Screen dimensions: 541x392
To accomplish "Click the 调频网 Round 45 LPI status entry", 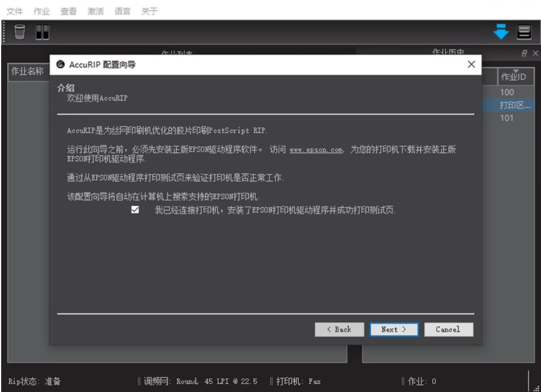I will (200, 381).
